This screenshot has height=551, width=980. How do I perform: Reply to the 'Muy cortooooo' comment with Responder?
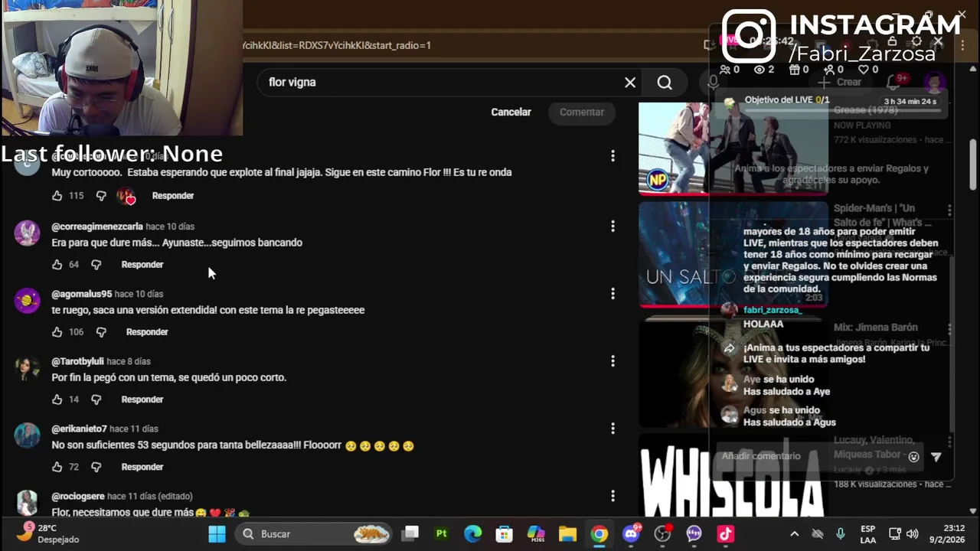pos(173,196)
